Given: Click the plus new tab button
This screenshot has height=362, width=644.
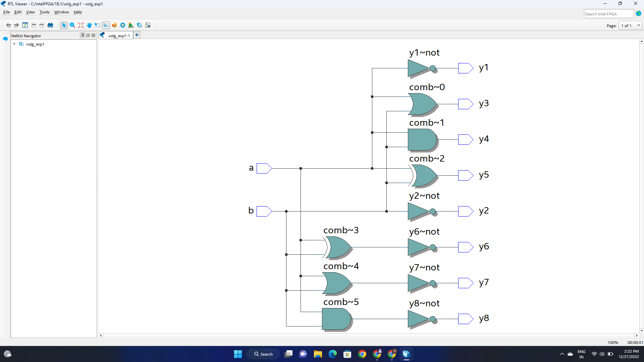Looking at the screenshot, I should click(x=137, y=35).
